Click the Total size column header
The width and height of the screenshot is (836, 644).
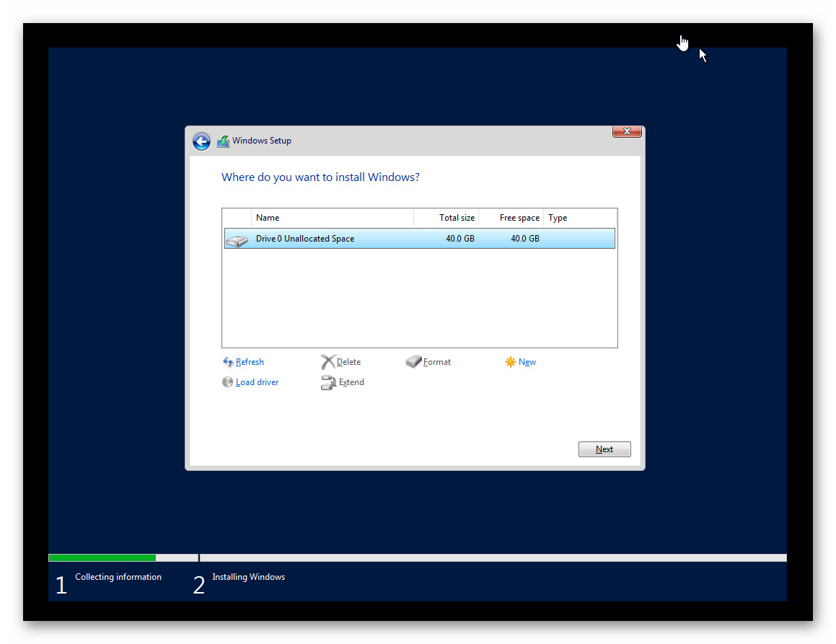click(446, 218)
